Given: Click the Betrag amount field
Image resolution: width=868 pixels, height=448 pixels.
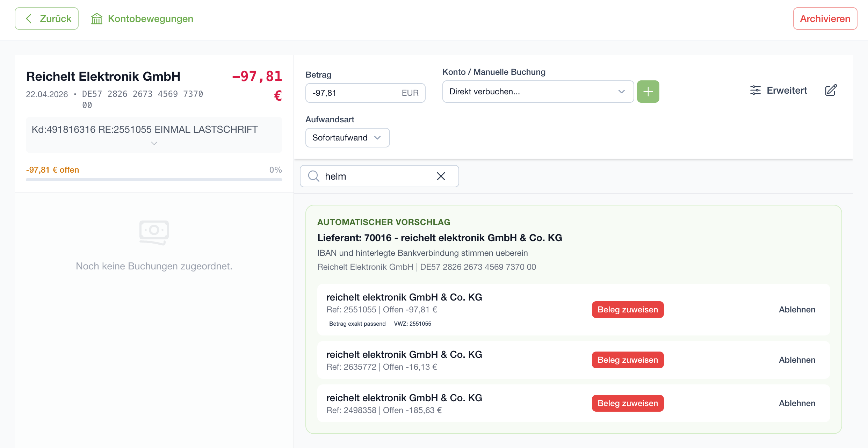Looking at the screenshot, I should [x=365, y=93].
